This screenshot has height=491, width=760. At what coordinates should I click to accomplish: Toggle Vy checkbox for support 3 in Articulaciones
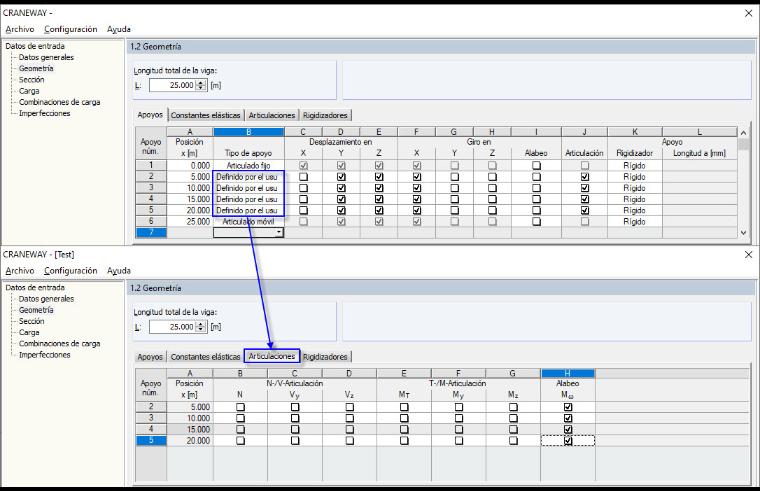(x=295, y=418)
